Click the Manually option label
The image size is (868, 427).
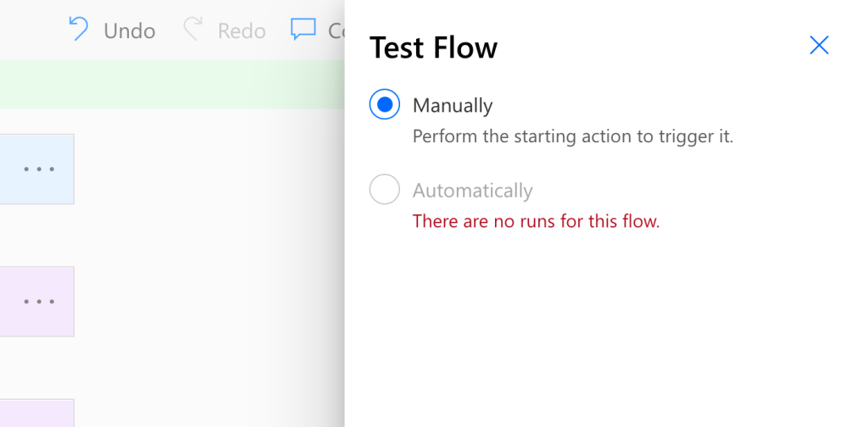[x=452, y=106]
